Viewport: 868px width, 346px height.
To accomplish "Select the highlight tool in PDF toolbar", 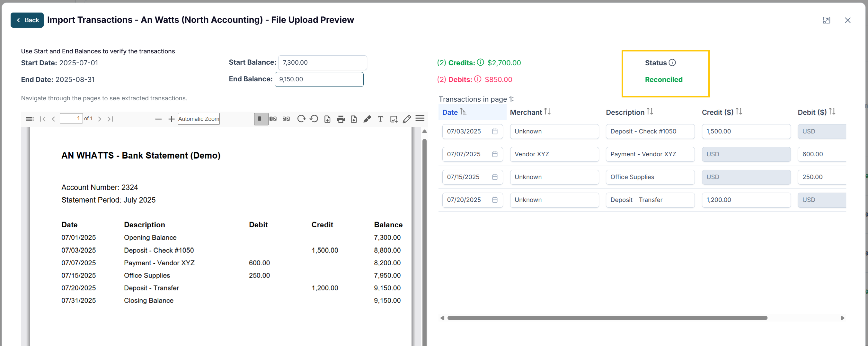I will [367, 119].
